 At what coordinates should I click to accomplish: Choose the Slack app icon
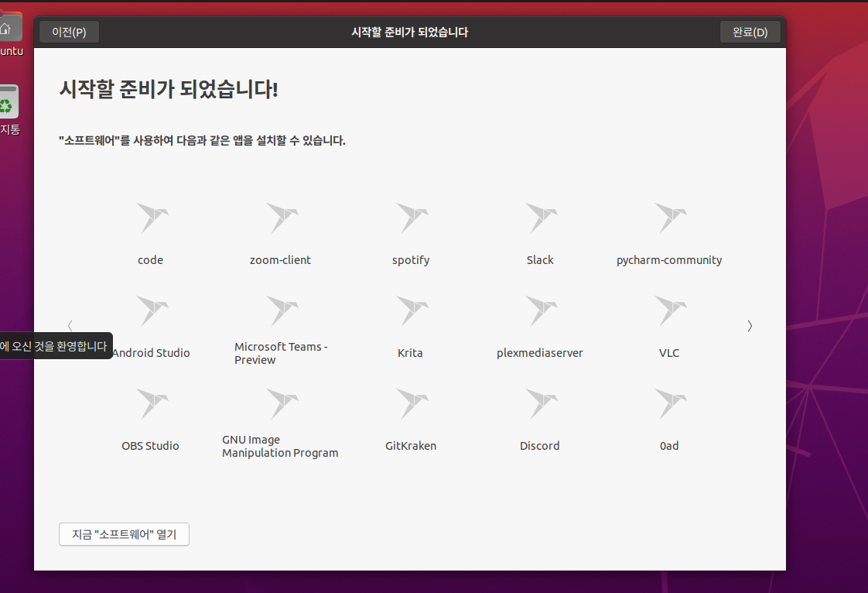(x=541, y=218)
